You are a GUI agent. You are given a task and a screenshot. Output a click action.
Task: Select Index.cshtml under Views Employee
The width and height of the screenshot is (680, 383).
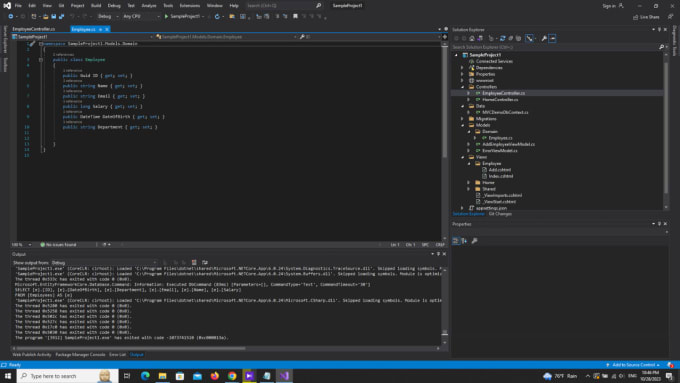[x=500, y=176]
